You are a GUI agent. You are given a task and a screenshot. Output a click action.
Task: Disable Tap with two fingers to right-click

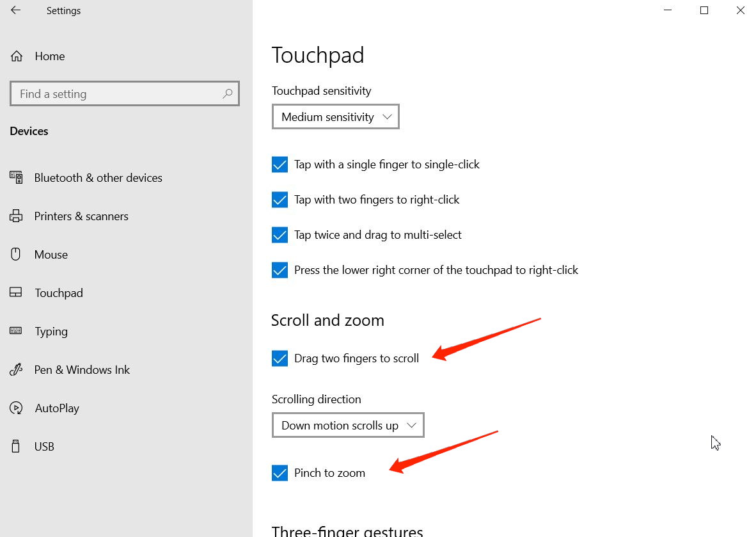click(280, 200)
